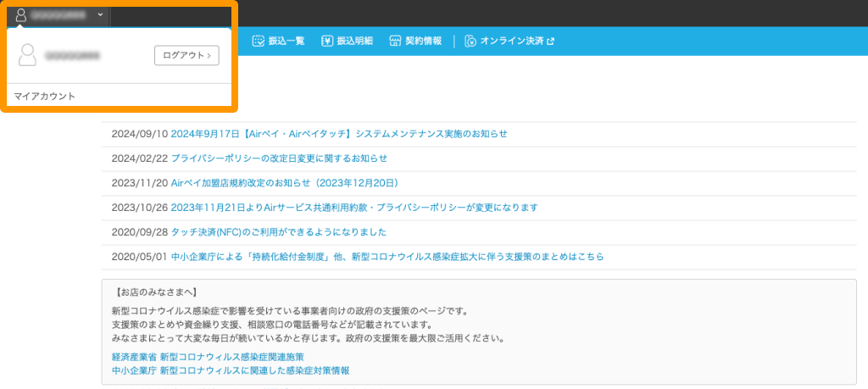Open the プライバシーポリシー改定日変更 notice

pyautogui.click(x=279, y=158)
